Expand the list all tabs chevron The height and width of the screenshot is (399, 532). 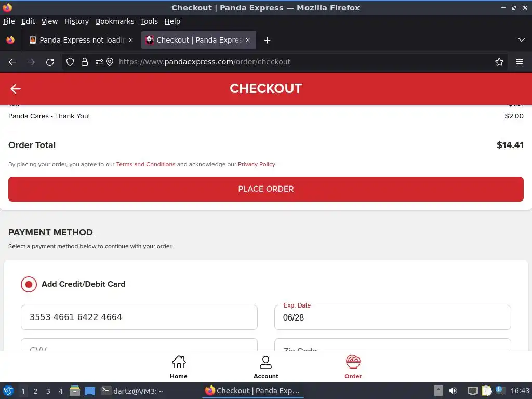point(522,40)
